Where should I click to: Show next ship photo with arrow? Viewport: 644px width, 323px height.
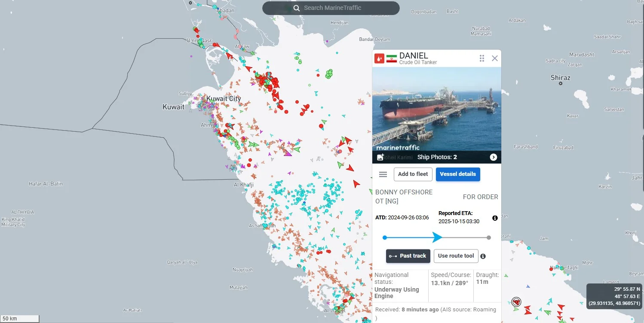pos(494,157)
